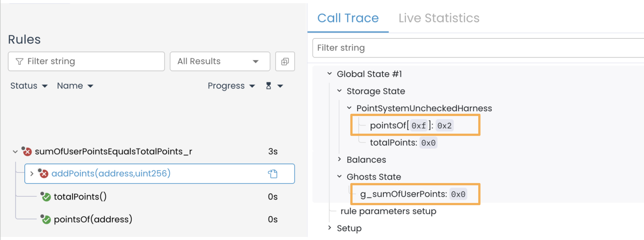Select the pointsOf(address) rule result
The image size is (644, 240).
click(93, 219)
